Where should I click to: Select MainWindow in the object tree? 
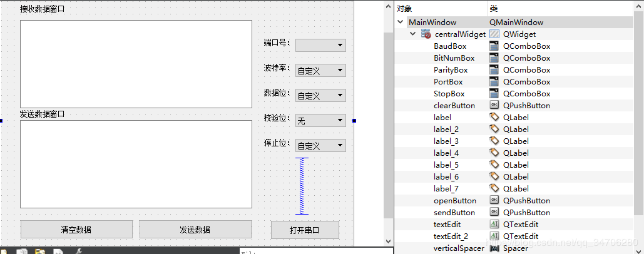(x=432, y=22)
